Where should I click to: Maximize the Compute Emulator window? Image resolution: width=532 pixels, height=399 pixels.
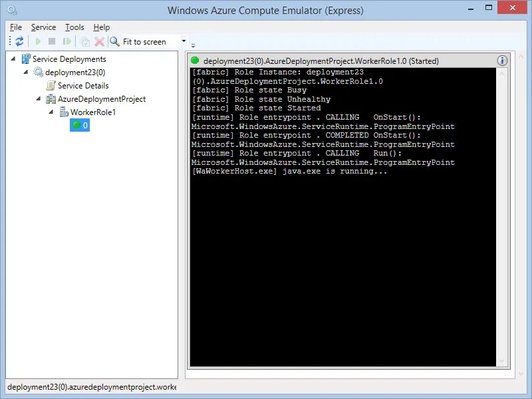(x=489, y=7)
